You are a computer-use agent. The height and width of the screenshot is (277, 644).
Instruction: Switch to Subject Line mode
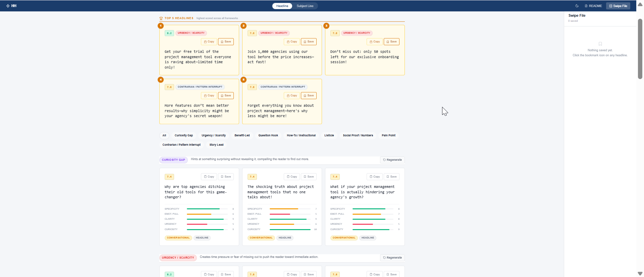305,6
